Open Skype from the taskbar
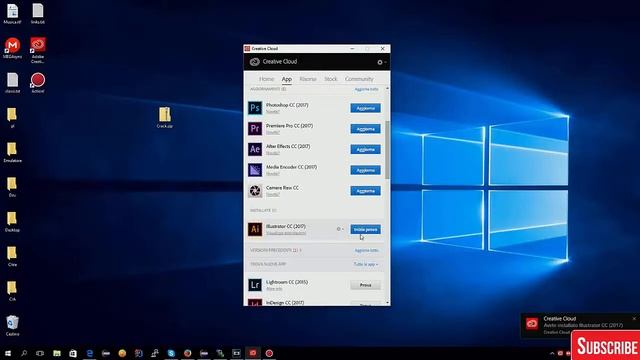Viewport: 640px width, 360px height. (x=171, y=353)
